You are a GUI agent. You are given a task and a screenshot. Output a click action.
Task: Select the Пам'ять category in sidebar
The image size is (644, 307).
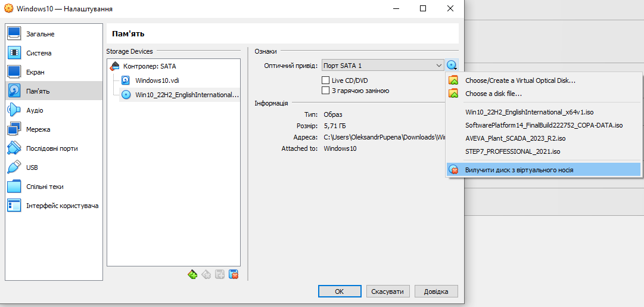click(54, 91)
